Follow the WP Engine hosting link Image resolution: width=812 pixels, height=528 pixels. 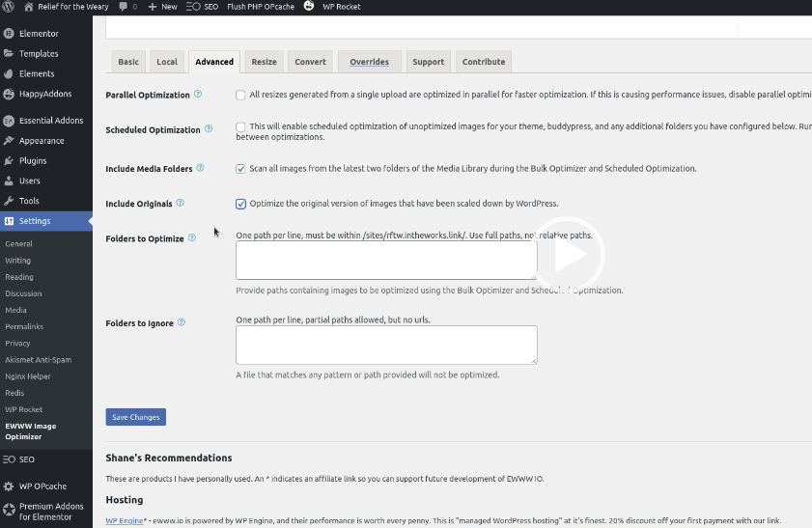(x=125, y=520)
